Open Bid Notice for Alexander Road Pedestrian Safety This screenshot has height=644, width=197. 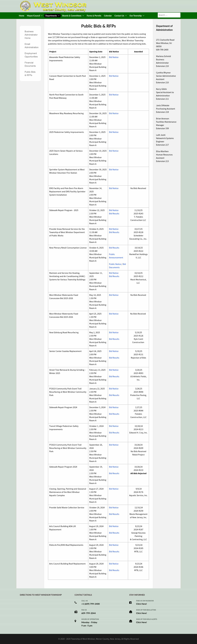[114, 57]
